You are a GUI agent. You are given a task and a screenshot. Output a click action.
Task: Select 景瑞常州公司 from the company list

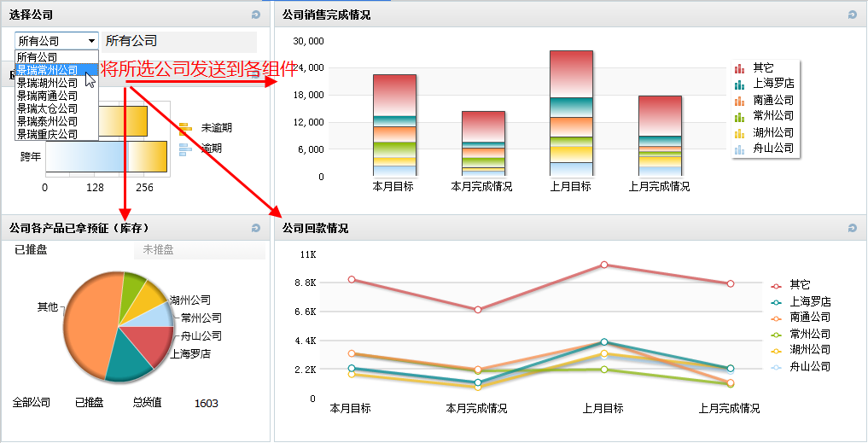[x=48, y=70]
